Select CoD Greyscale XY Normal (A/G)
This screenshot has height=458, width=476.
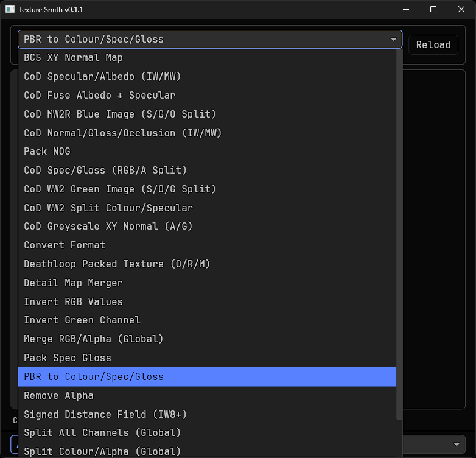207,227
